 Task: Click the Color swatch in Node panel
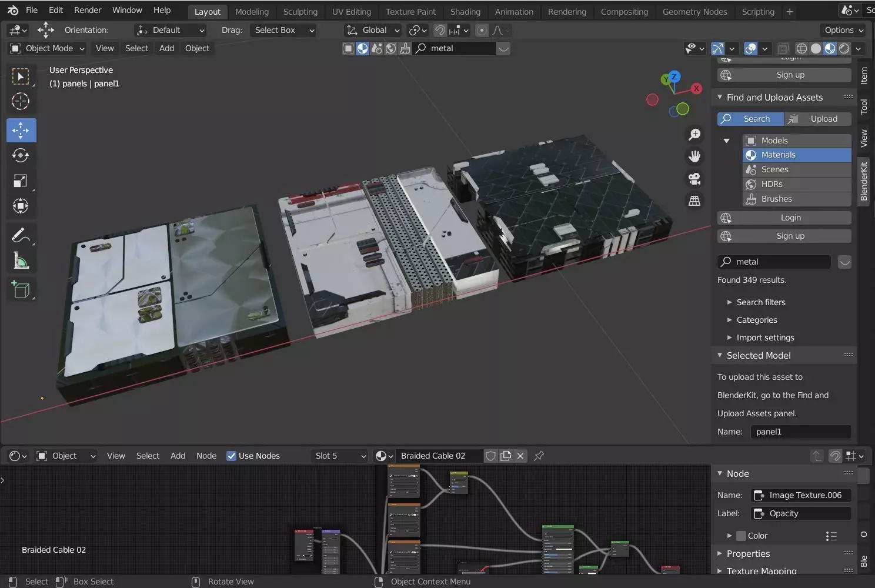741,536
